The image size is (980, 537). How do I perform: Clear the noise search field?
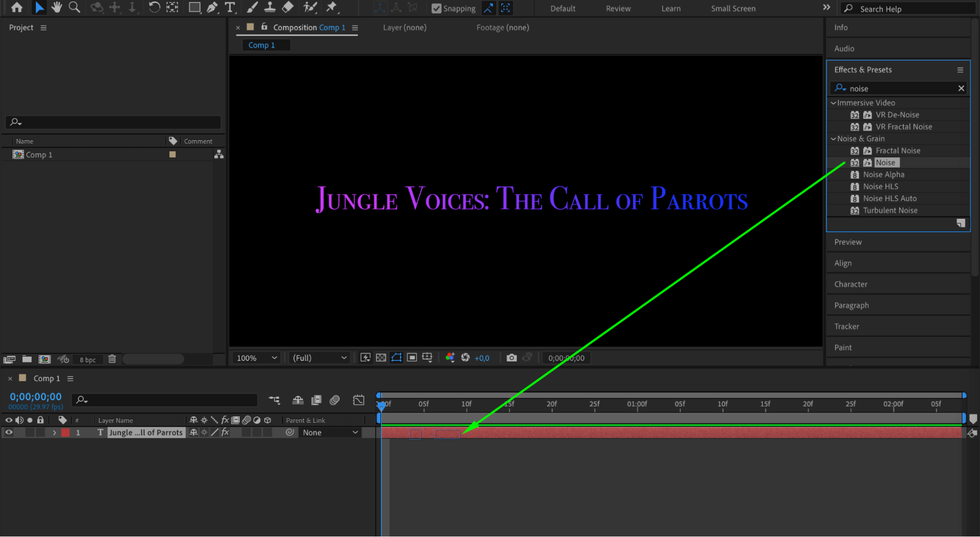[x=961, y=88]
